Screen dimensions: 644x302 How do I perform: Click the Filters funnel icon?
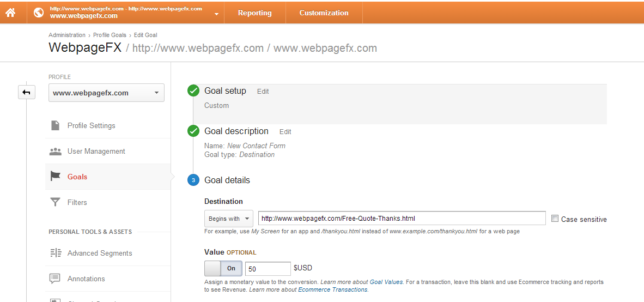[55, 202]
